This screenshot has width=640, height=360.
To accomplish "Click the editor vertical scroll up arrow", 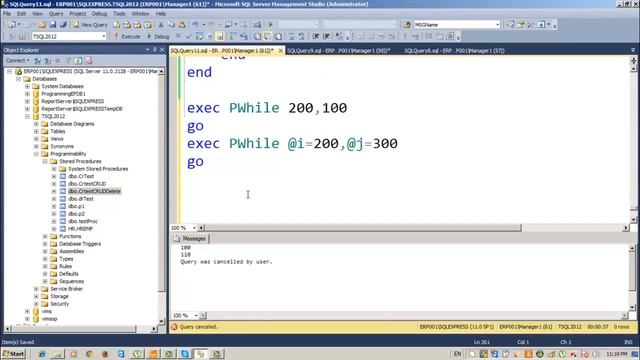I will click(x=633, y=69).
